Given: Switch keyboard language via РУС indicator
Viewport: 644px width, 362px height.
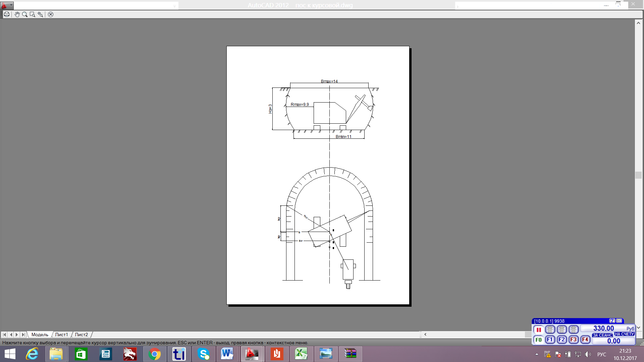Looking at the screenshot, I should point(601,354).
